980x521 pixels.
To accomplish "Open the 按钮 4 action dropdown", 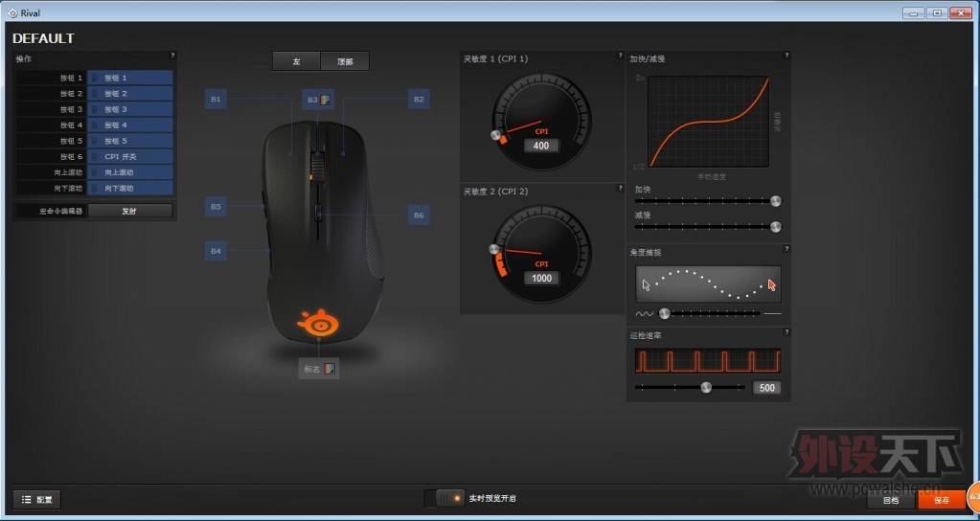I will point(130,125).
